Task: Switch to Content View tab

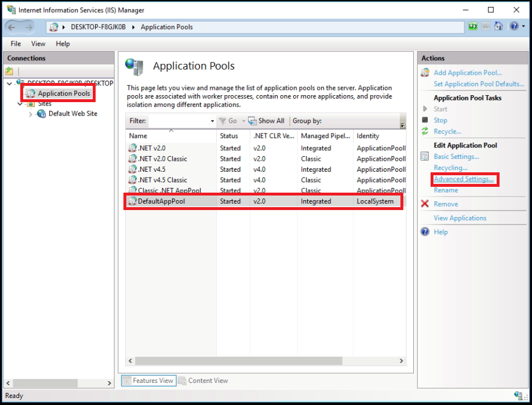Action: click(x=203, y=381)
